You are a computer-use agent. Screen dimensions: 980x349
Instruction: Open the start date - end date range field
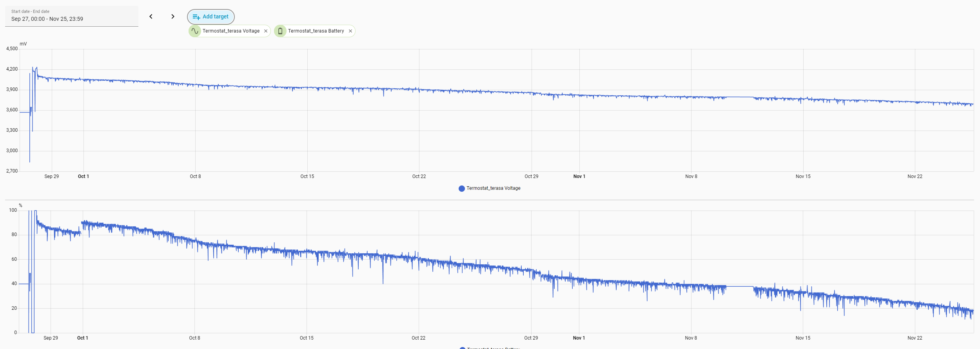pyautogui.click(x=72, y=16)
